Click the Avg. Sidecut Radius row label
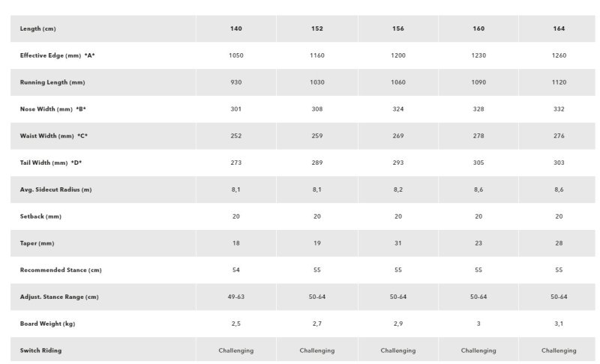This screenshot has width=600, height=364. (55, 189)
